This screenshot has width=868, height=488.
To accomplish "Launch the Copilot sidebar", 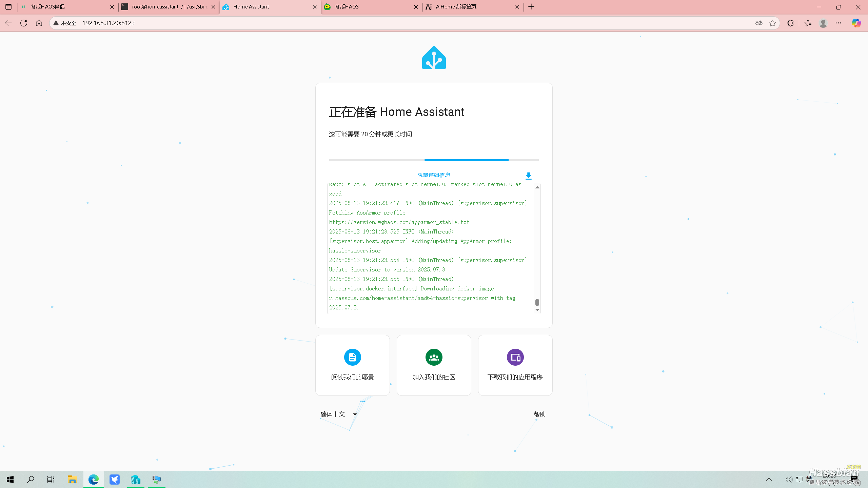I will point(856,23).
